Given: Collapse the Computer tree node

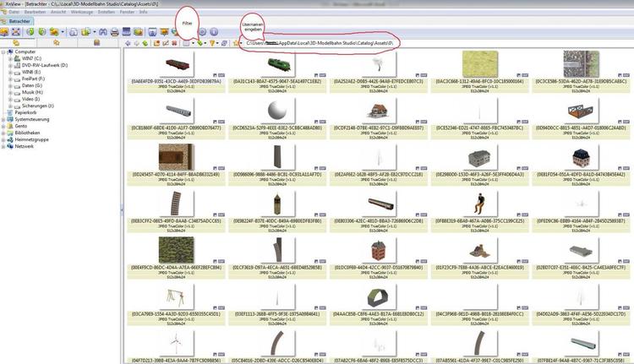Looking at the screenshot, I should coord(4,52).
